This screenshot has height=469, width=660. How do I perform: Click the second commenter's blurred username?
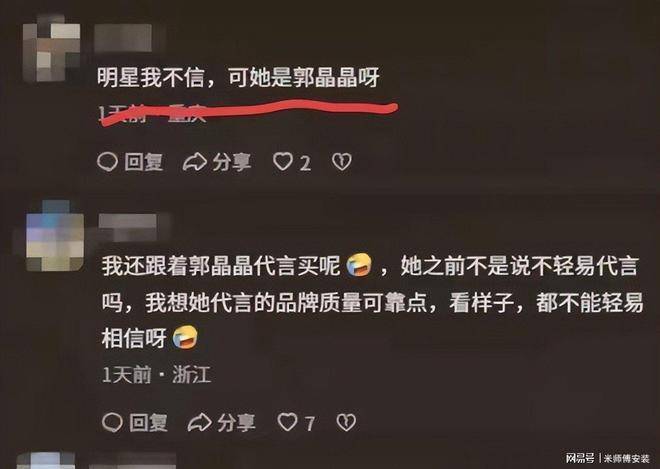[x=128, y=228]
